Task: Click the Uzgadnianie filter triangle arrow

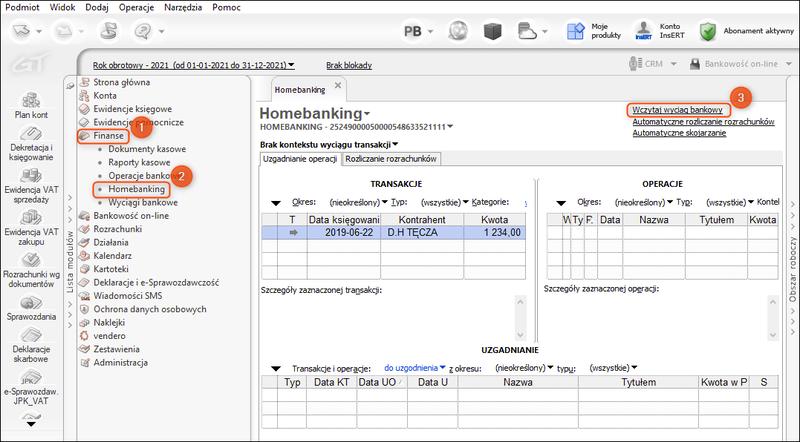Action: click(276, 369)
